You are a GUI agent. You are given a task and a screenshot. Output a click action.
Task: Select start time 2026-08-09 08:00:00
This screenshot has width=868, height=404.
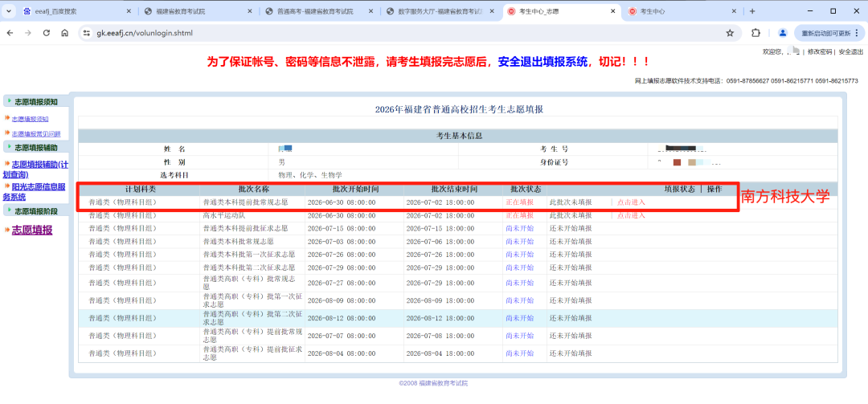pos(342,301)
